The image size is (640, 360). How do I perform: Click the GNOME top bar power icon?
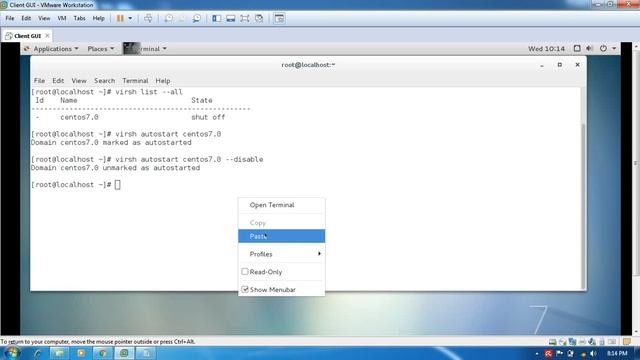click(603, 49)
